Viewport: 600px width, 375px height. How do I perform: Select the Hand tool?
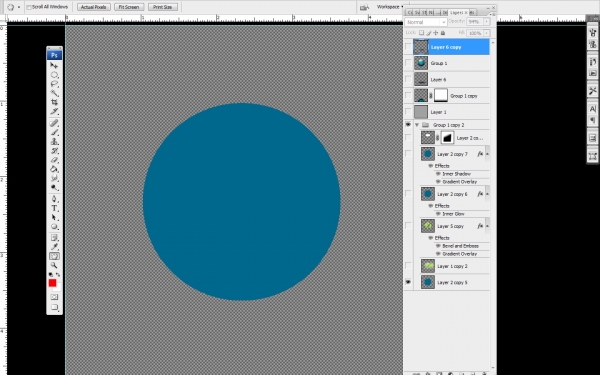click(x=54, y=256)
